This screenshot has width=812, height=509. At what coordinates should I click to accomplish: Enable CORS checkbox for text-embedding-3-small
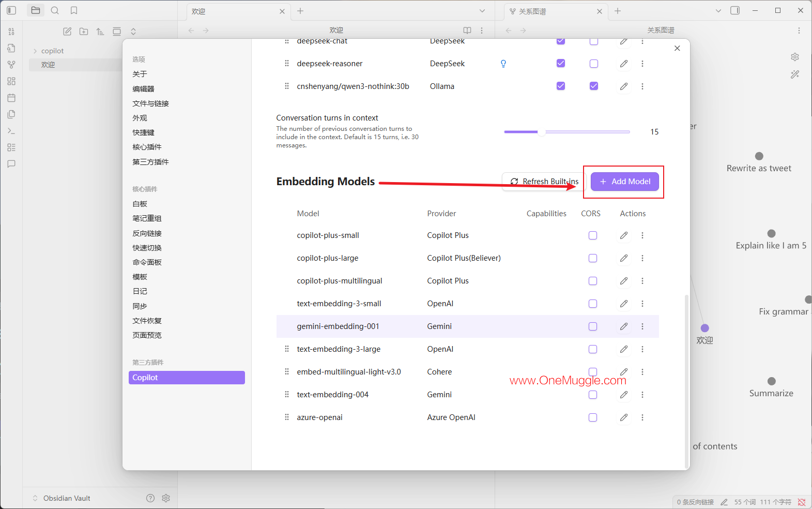pos(593,304)
